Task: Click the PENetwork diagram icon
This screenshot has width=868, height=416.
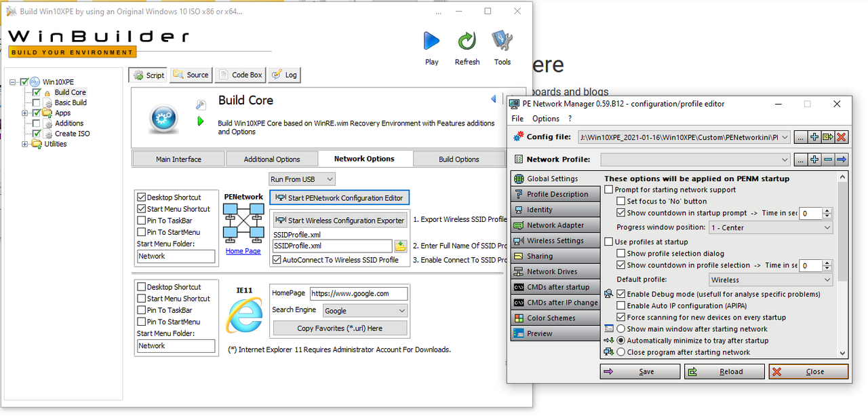Action: tap(243, 224)
